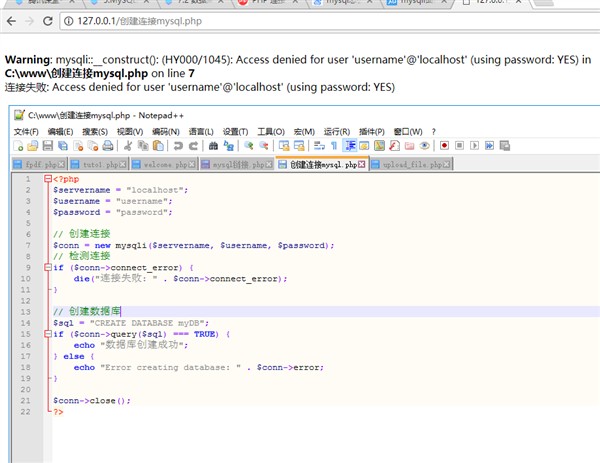This screenshot has height=463, width=600.
Task: Collapse the if connect_error block at line 9
Action: click(x=47, y=267)
